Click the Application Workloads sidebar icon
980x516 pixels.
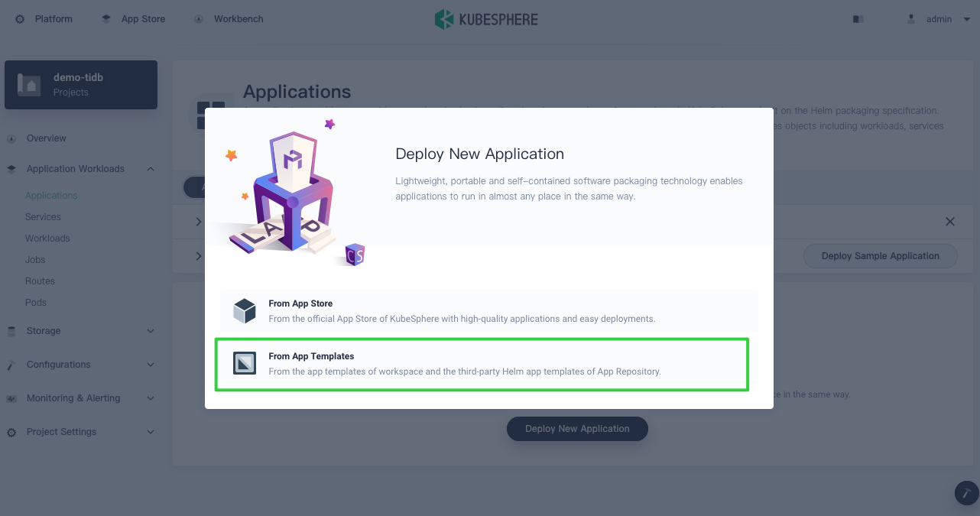tap(11, 168)
